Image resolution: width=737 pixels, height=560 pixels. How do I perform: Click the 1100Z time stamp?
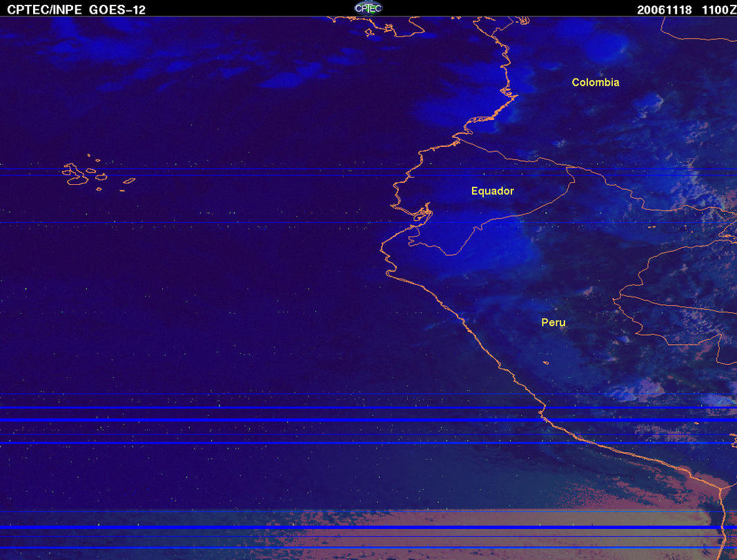719,10
